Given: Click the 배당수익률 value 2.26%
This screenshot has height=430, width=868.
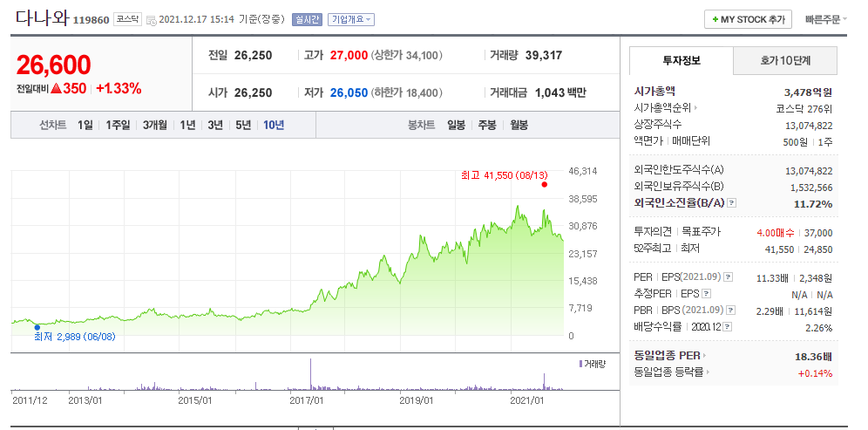Looking at the screenshot, I should coord(818,328).
